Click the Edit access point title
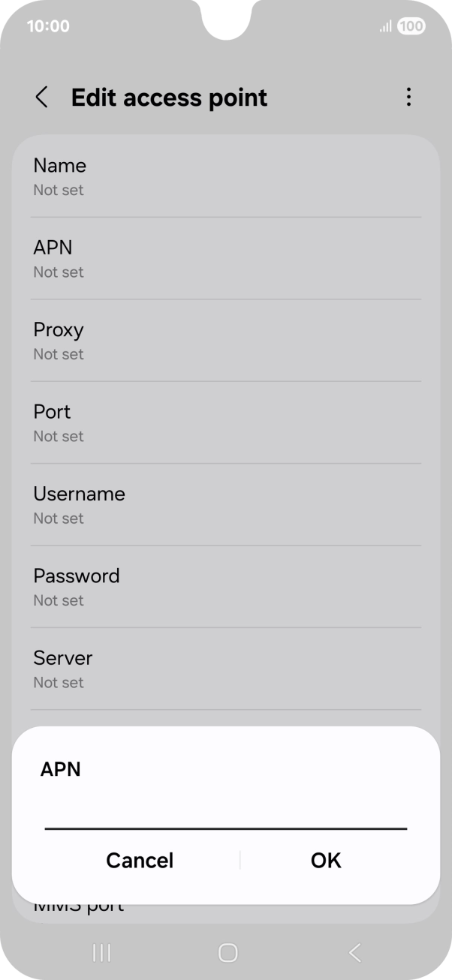The image size is (452, 980). [x=169, y=98]
